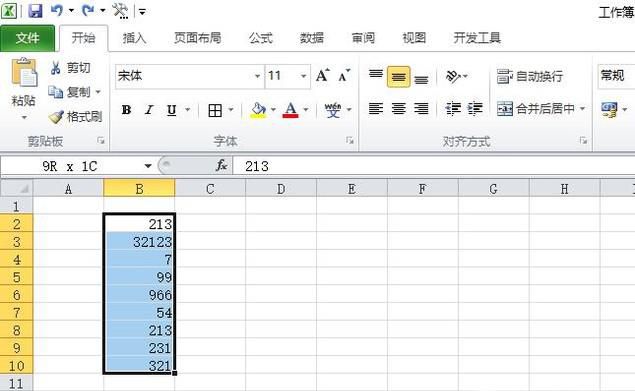Open the font size 11 dropdown

(x=303, y=76)
